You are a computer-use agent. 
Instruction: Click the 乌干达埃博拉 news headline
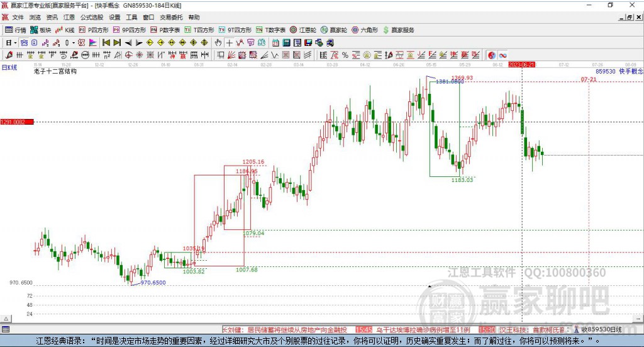tap(423, 330)
